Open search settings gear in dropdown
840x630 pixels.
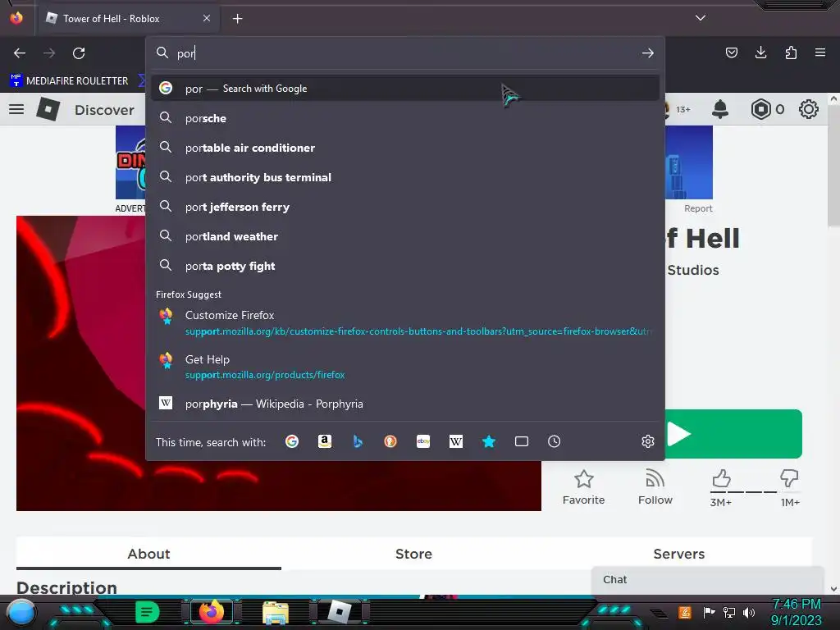(x=648, y=441)
